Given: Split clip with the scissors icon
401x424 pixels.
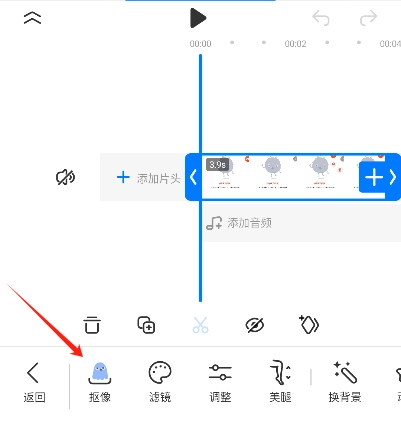Looking at the screenshot, I should pyautogui.click(x=200, y=325).
